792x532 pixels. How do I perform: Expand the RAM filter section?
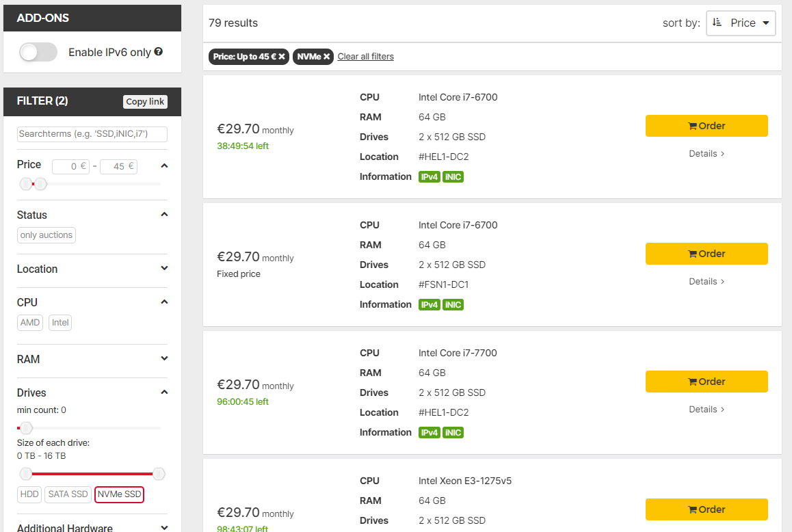pos(164,359)
